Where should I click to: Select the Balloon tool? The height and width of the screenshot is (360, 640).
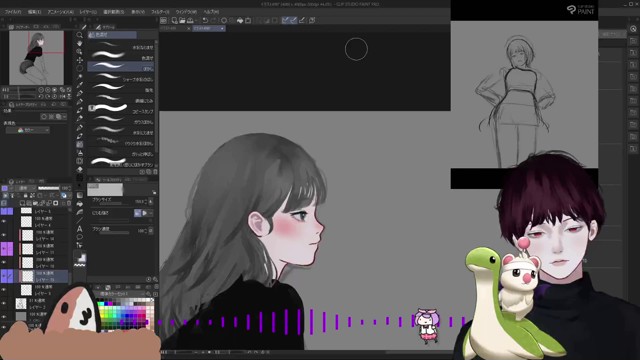click(80, 237)
